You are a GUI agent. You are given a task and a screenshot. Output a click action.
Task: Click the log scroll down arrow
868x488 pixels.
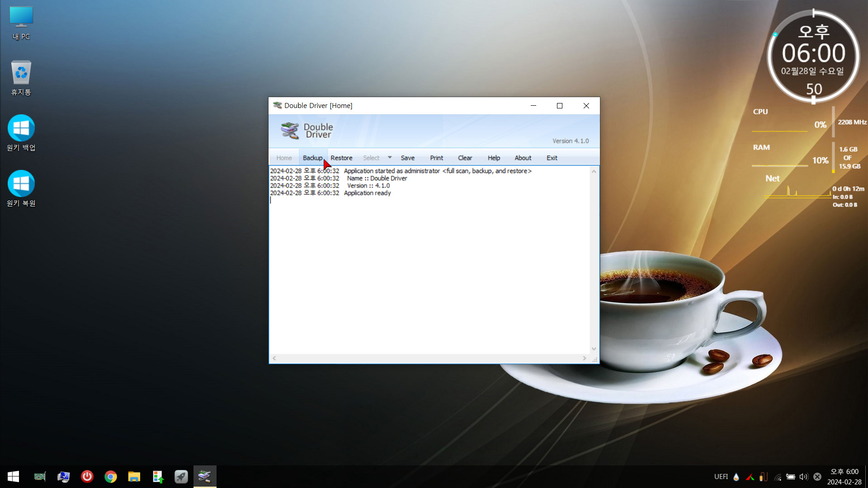[x=594, y=349]
